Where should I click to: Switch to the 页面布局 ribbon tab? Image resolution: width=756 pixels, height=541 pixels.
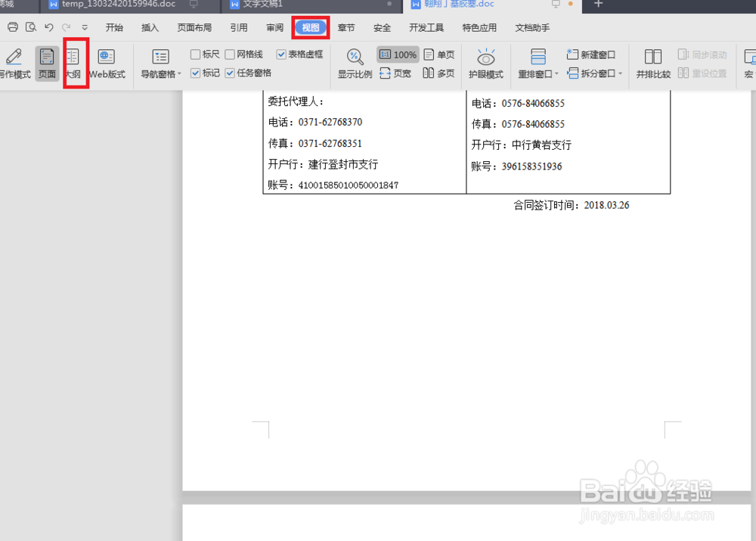tap(194, 27)
